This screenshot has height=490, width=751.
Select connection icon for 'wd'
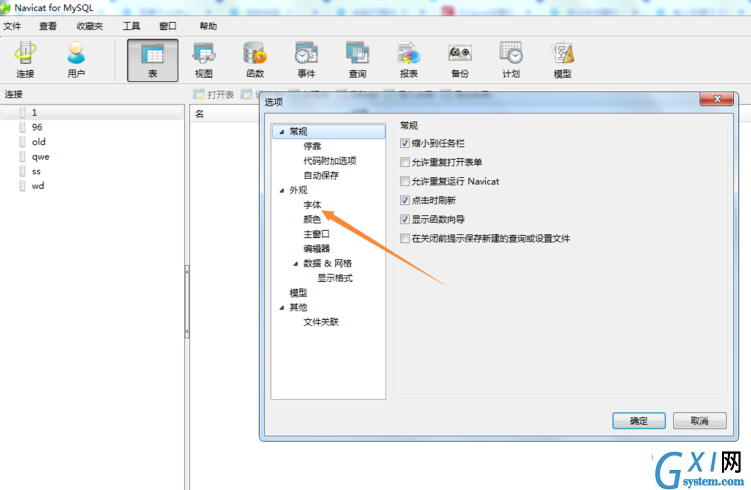22,186
